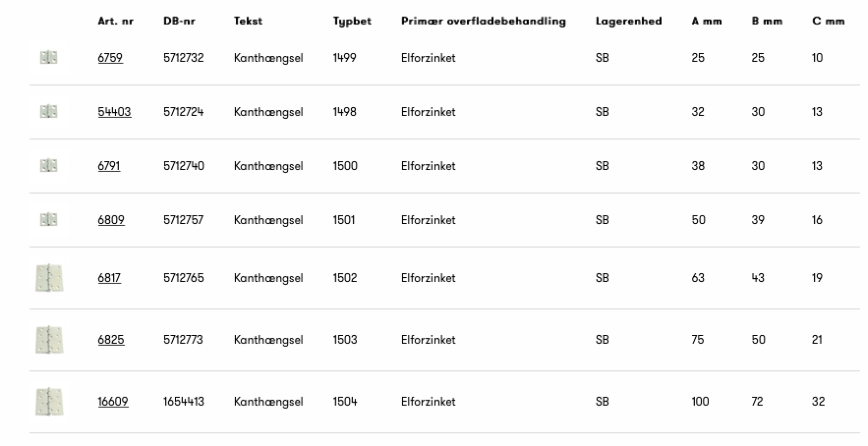Screen dimensions: 868x446
Task: Go to article 6825 product page
Action: click(111, 340)
